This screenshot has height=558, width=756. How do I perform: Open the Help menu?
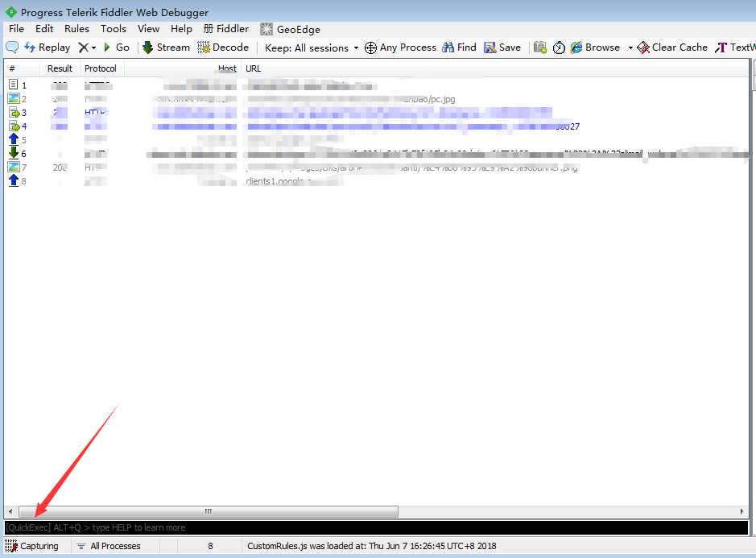pyautogui.click(x=181, y=29)
